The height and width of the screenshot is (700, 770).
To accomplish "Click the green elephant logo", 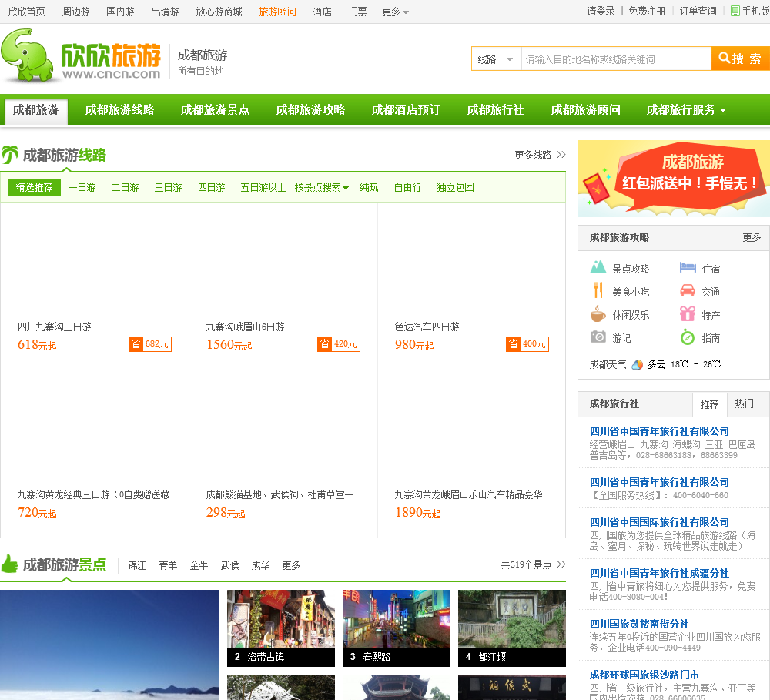I will (26, 55).
